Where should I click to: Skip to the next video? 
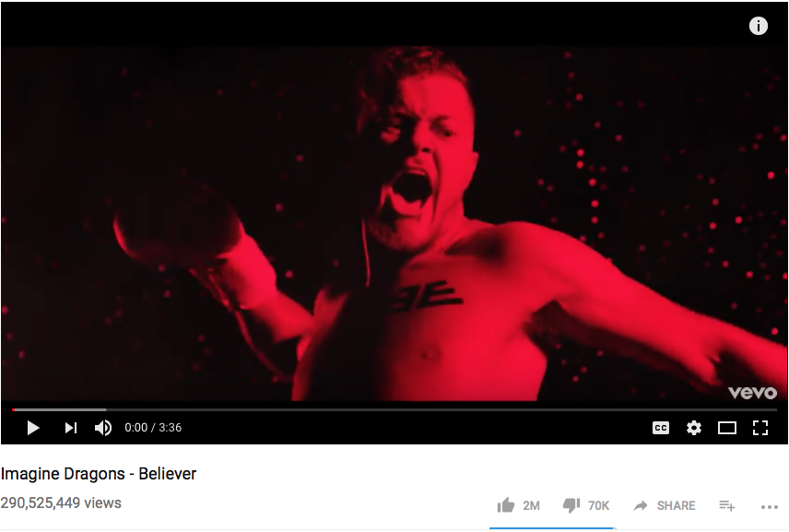[x=71, y=428]
